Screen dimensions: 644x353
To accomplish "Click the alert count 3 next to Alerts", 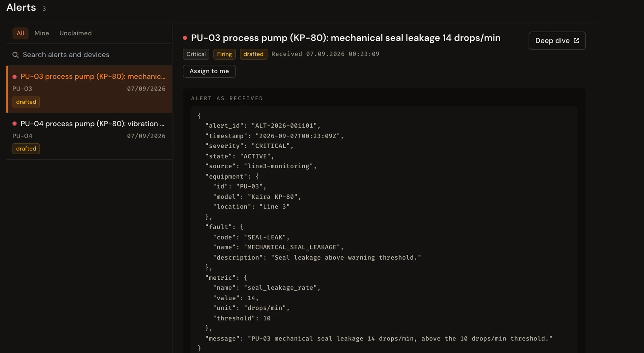I will [44, 8].
